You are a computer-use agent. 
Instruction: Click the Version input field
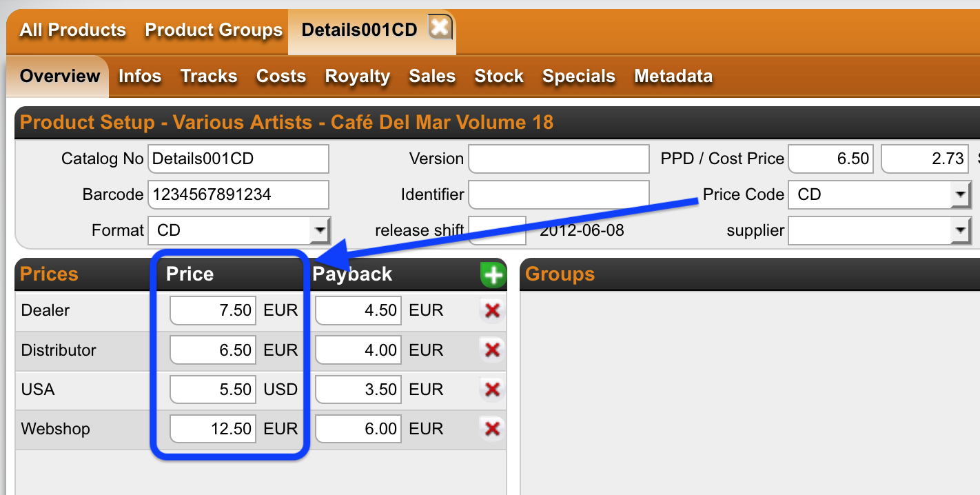click(x=559, y=159)
